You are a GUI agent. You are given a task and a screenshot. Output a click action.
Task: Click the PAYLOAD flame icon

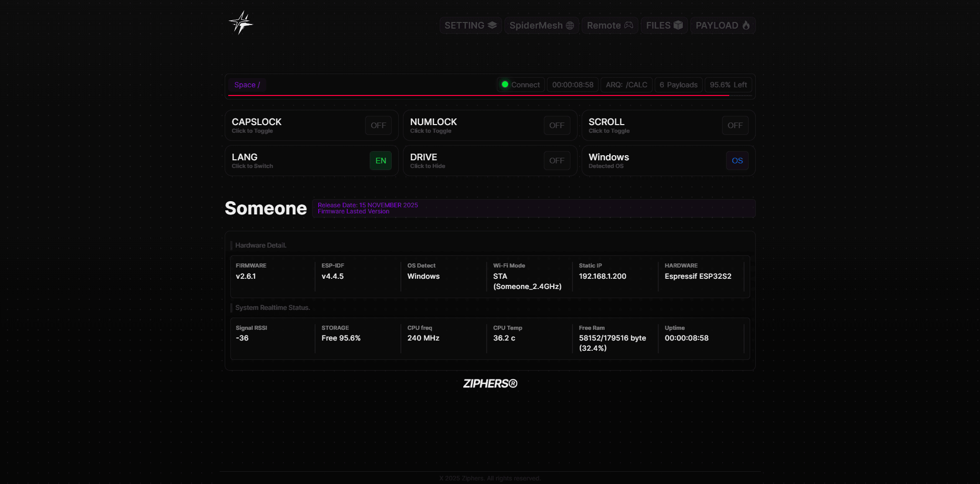point(746,25)
